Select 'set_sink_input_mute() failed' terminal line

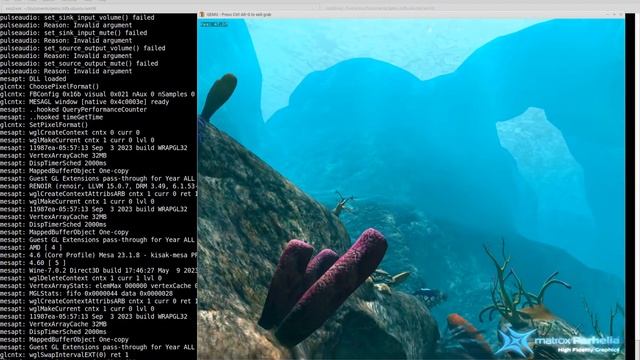73,33
